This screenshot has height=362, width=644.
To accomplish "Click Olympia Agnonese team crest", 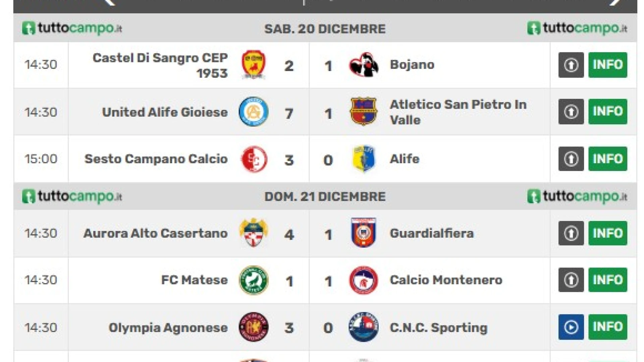I will pos(254,327).
